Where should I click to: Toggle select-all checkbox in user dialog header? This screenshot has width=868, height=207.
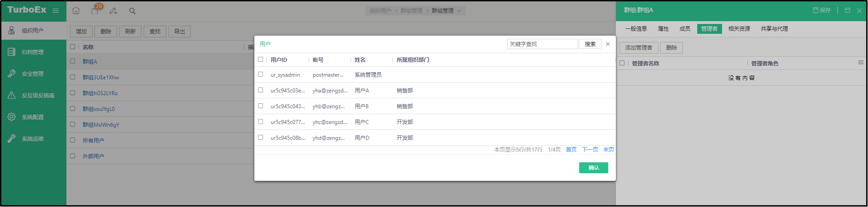(261, 60)
